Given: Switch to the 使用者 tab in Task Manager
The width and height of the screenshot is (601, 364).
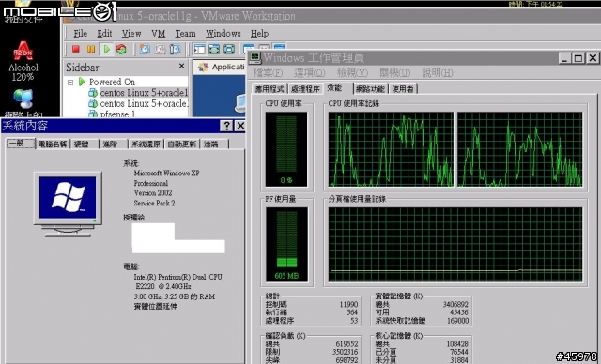Looking at the screenshot, I should pyautogui.click(x=403, y=89).
